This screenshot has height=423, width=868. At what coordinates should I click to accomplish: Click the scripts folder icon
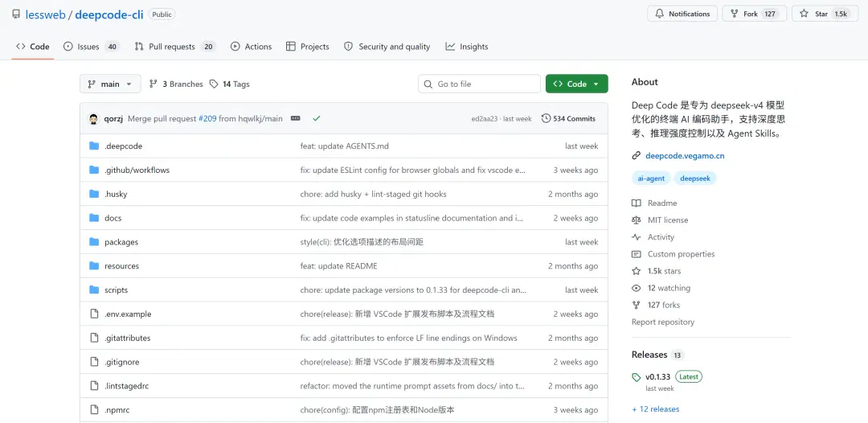[x=93, y=290]
